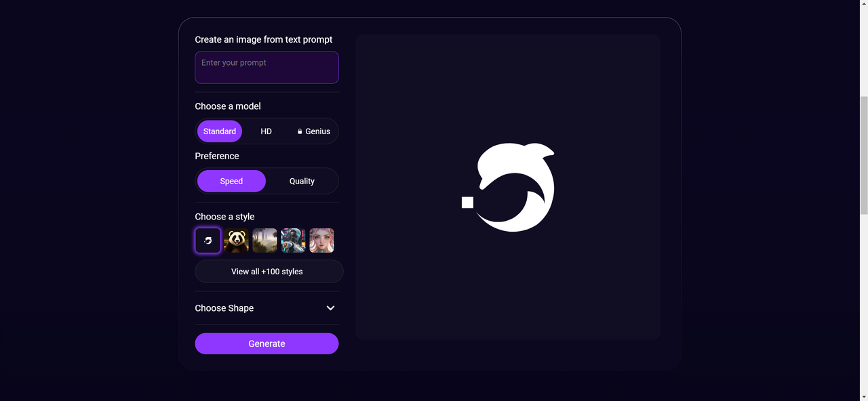Focus the Enter your prompt text field
Image resolution: width=868 pixels, height=401 pixels.
coord(267,67)
